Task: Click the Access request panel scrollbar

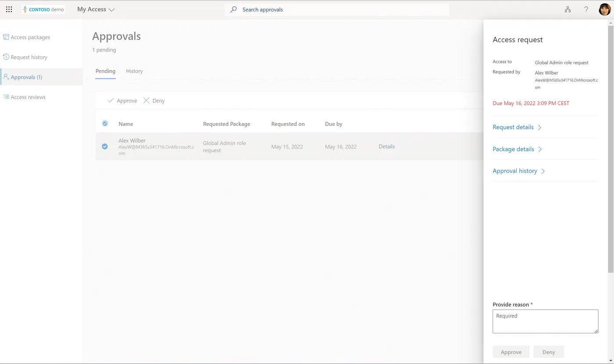Action: click(x=610, y=149)
